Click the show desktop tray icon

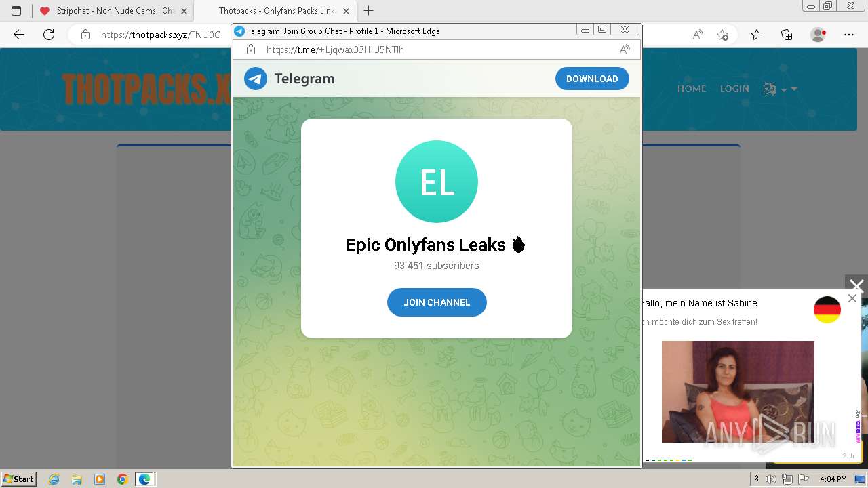pos(860,479)
